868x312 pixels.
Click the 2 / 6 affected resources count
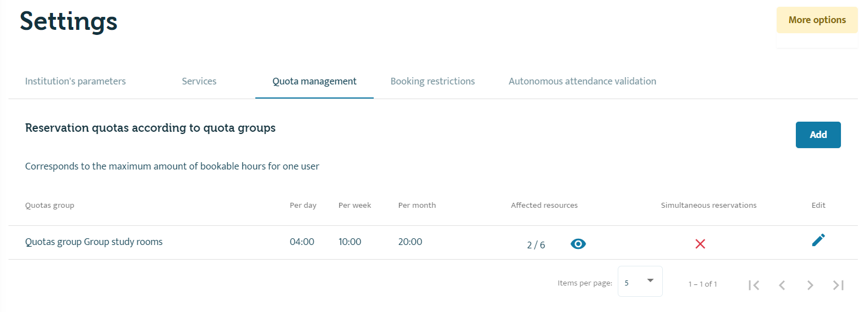[536, 245]
